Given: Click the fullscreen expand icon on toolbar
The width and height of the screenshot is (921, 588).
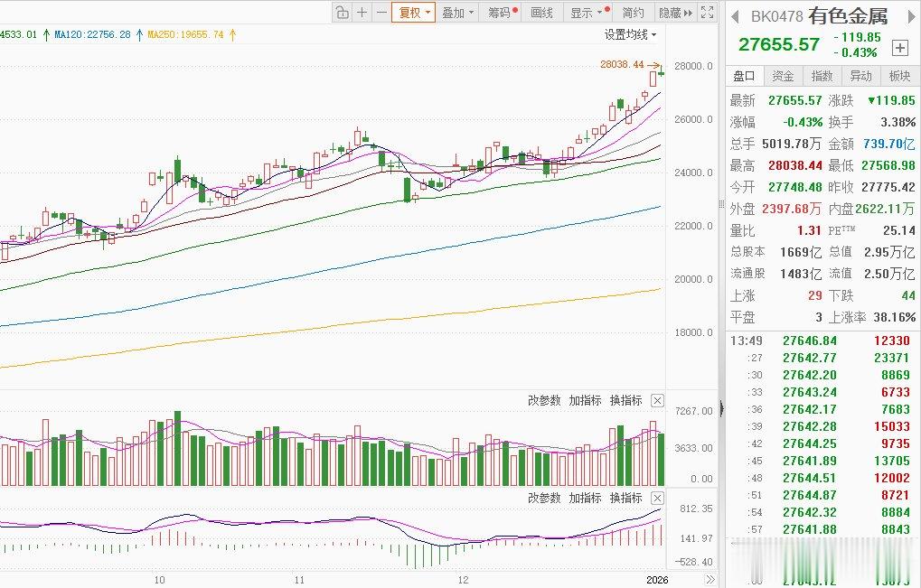Looking at the screenshot, I should pyautogui.click(x=707, y=13).
